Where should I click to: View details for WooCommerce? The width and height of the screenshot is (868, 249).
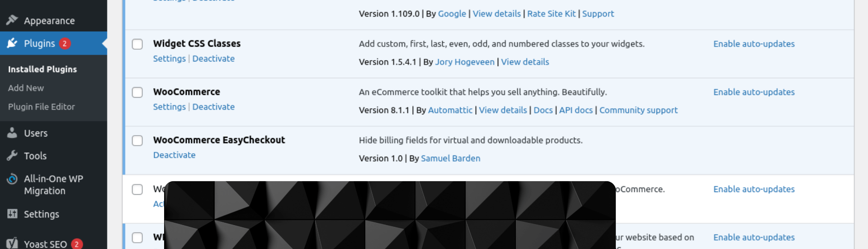503,110
